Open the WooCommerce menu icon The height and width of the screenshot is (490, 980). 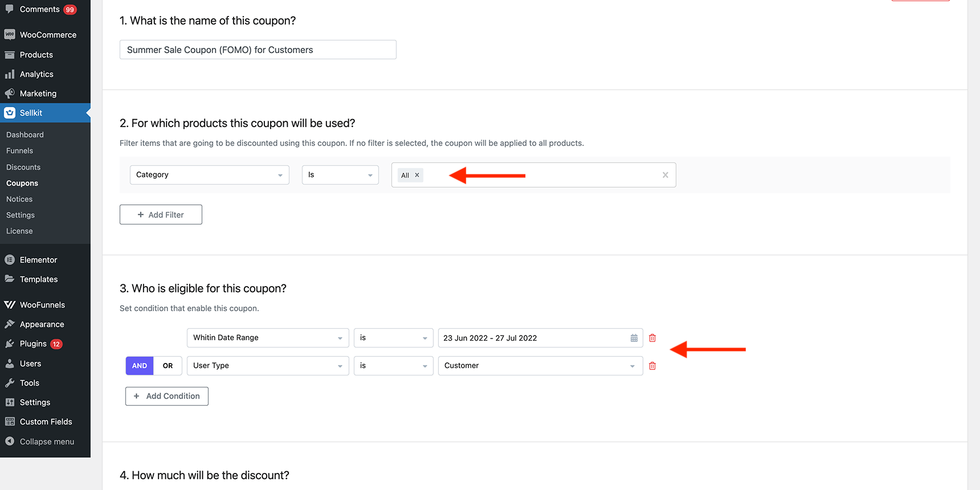(10, 35)
